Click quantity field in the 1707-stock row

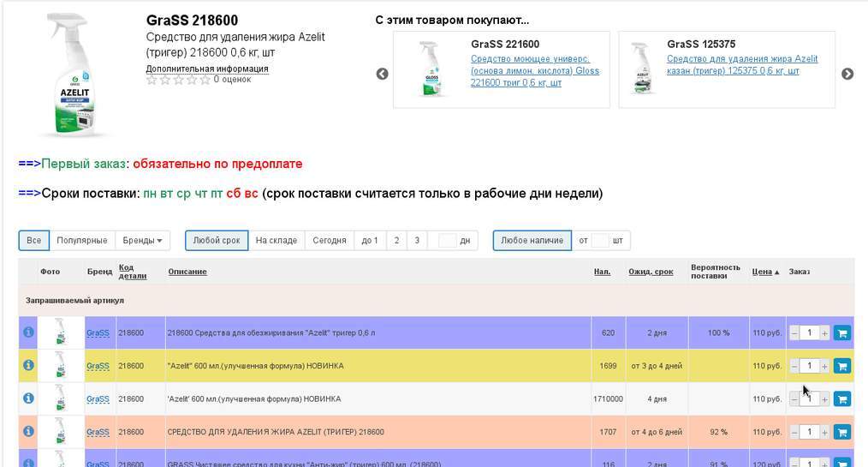[809, 432]
